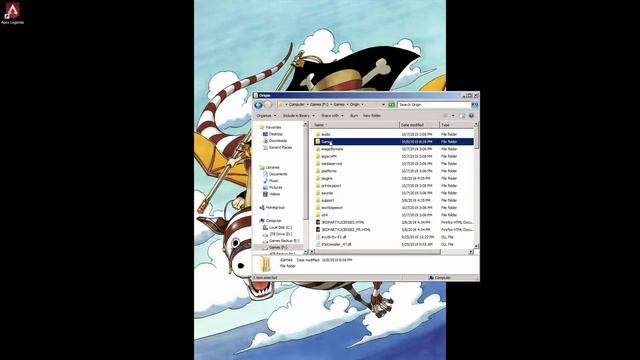This screenshot has width=640, height=360.
Task: Select Documents under Libraries
Action: click(278, 174)
